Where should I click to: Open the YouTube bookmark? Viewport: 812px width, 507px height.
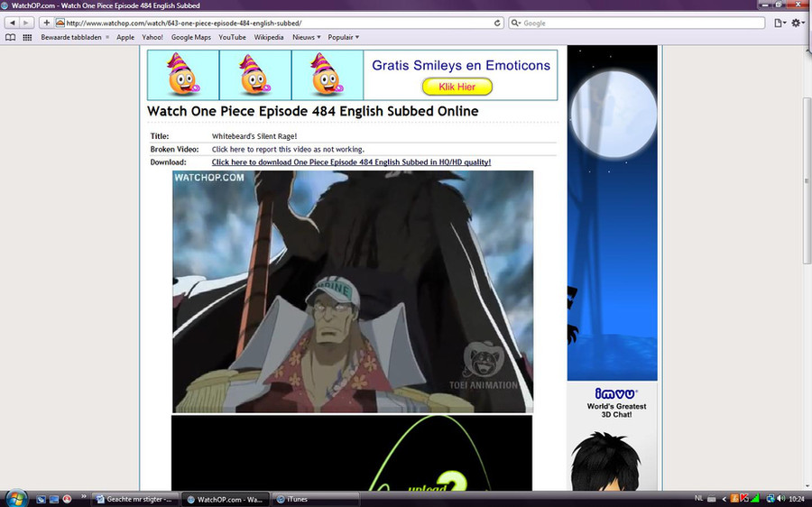click(x=232, y=37)
